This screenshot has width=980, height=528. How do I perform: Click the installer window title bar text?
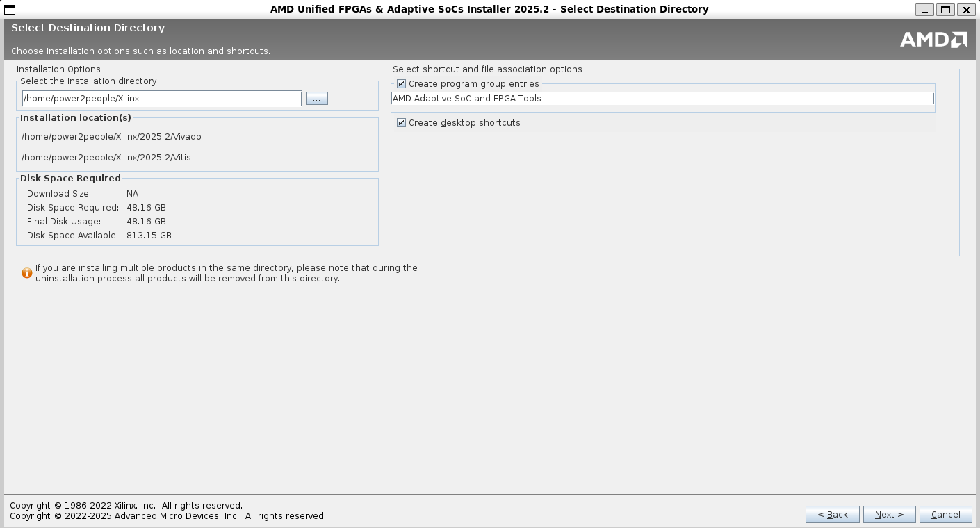(489, 9)
